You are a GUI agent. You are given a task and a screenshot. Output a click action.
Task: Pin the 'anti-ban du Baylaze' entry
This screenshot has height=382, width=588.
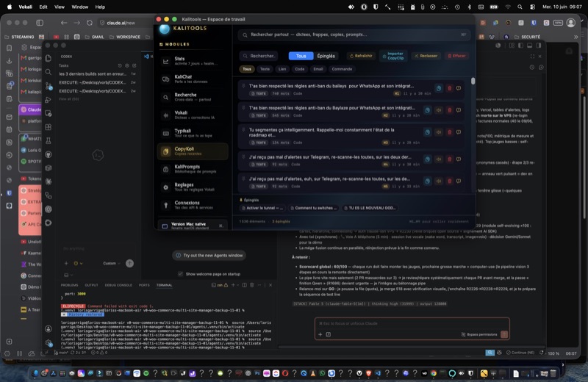coord(243,107)
